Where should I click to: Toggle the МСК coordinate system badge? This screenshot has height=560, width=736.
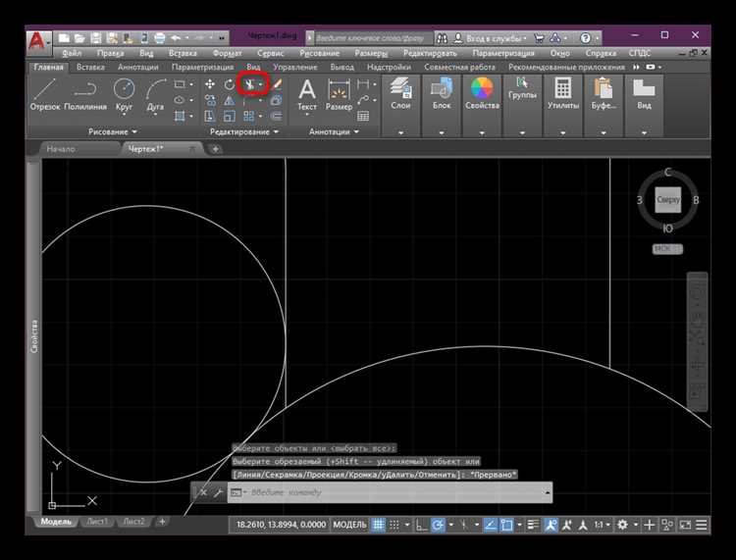[x=667, y=249]
